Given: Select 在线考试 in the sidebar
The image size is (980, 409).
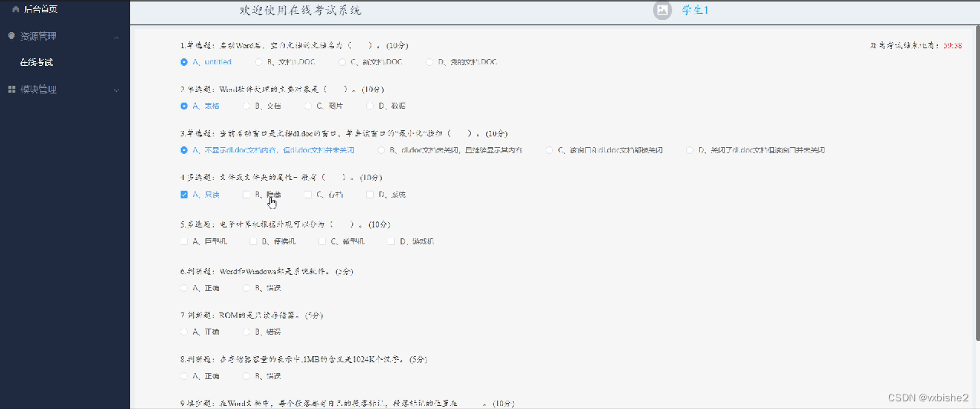Looking at the screenshot, I should (37, 63).
